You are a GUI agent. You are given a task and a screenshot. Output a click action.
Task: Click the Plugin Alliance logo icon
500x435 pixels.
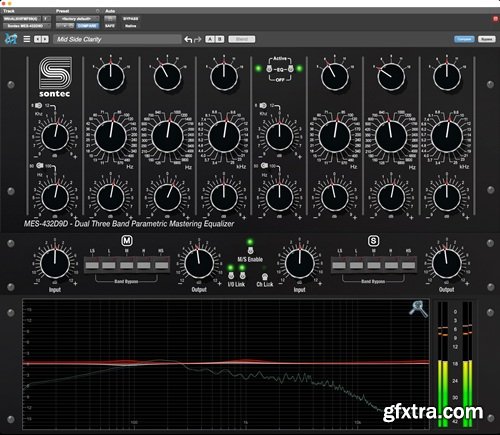point(11,39)
